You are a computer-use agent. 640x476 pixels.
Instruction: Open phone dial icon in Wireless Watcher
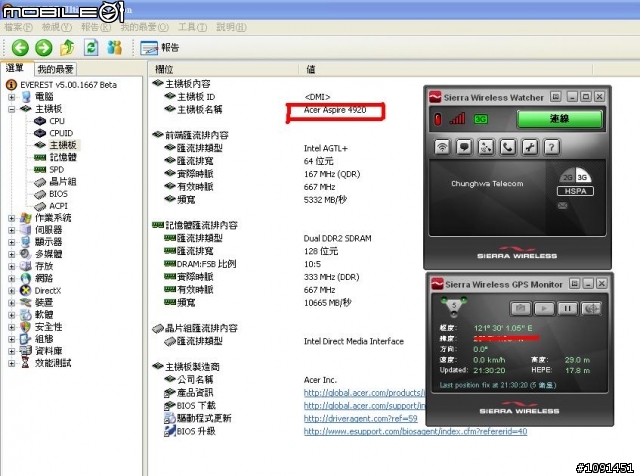point(508,147)
